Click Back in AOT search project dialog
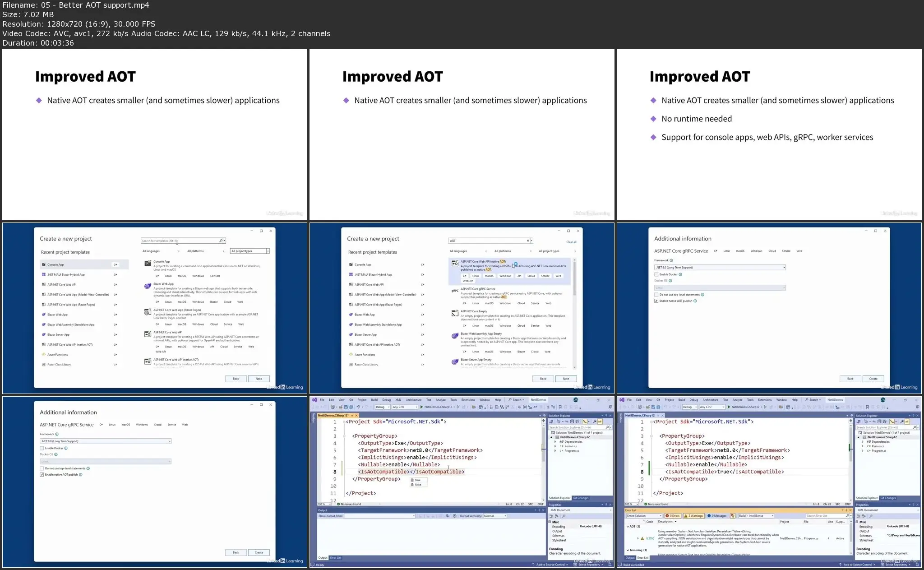The image size is (924, 570). pyautogui.click(x=543, y=379)
